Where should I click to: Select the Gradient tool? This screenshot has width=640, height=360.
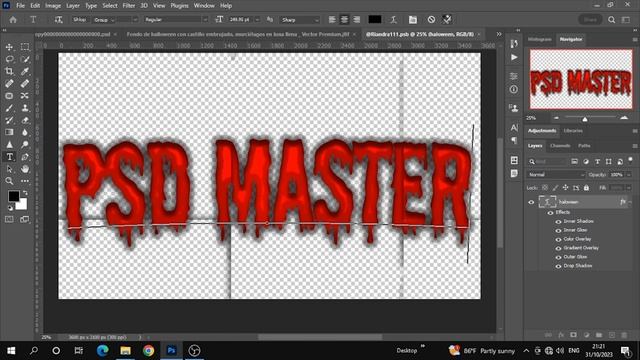click(x=9, y=132)
